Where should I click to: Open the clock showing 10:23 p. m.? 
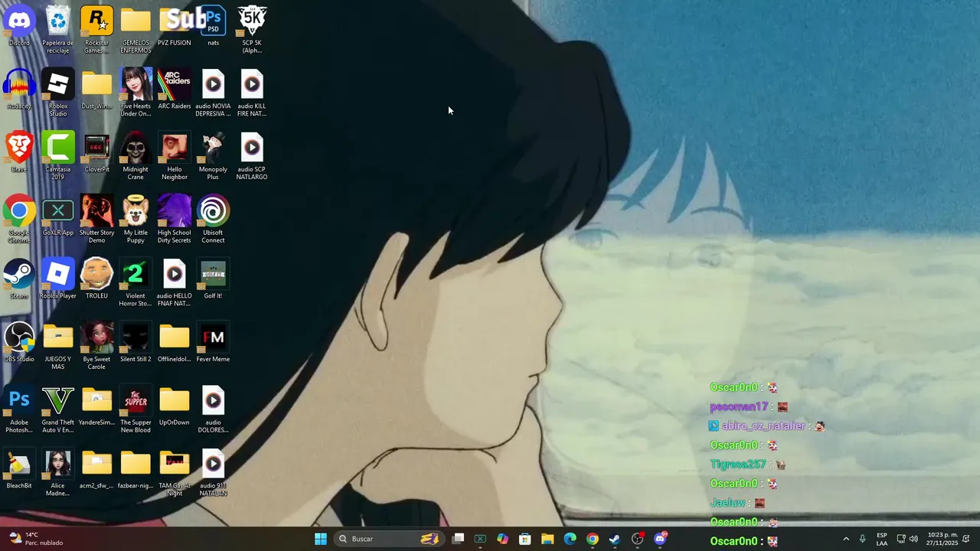[x=942, y=539]
